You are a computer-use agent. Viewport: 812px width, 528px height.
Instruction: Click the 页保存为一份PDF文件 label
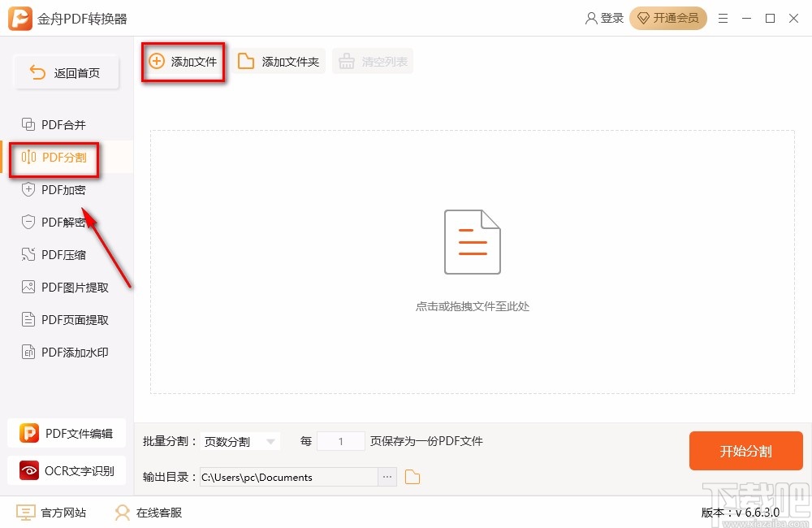427,441
